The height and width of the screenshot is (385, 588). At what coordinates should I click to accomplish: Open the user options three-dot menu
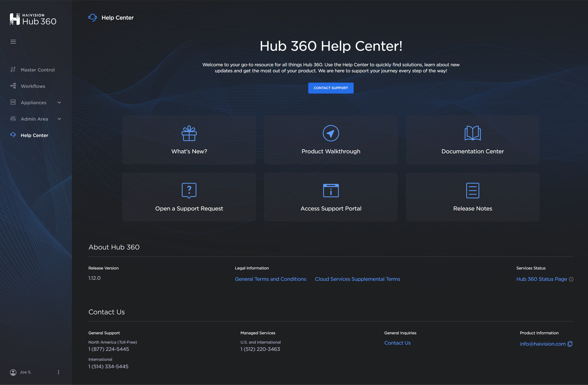point(59,372)
